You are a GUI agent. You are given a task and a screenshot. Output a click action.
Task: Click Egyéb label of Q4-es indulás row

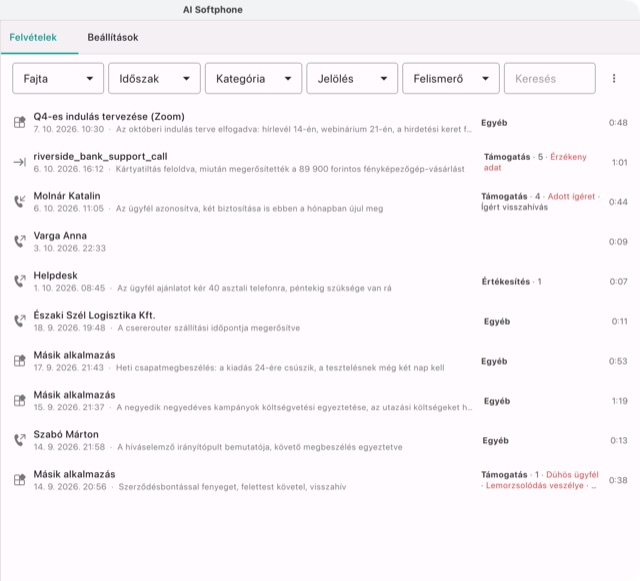pyautogui.click(x=494, y=123)
